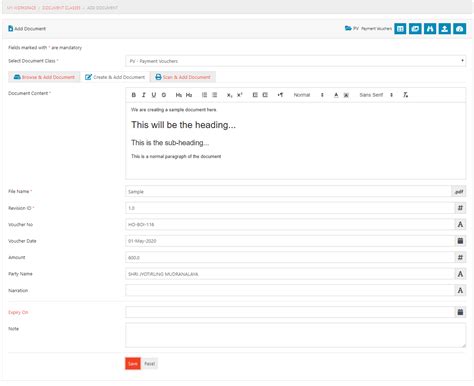
Task: Open the Normal text size dropdown
Action: pos(308,95)
